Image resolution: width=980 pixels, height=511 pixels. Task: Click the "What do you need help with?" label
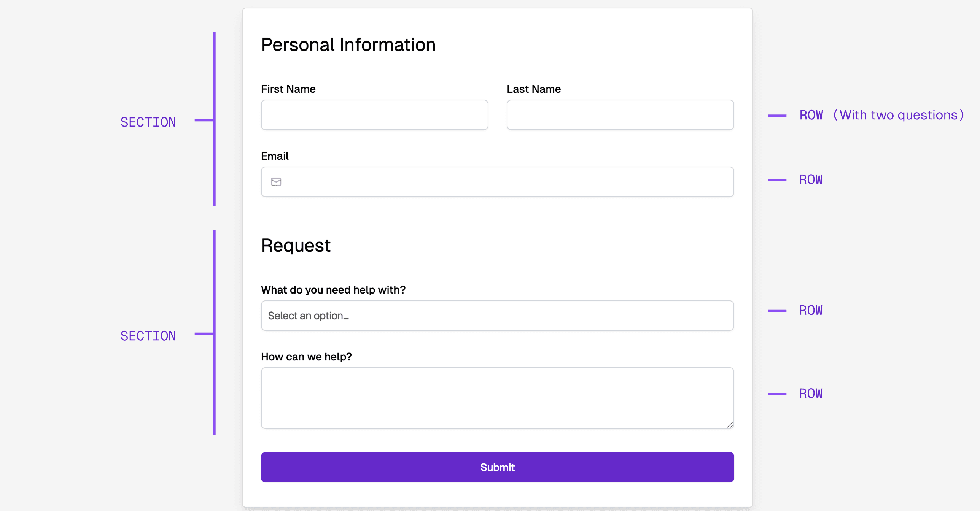pyautogui.click(x=333, y=290)
